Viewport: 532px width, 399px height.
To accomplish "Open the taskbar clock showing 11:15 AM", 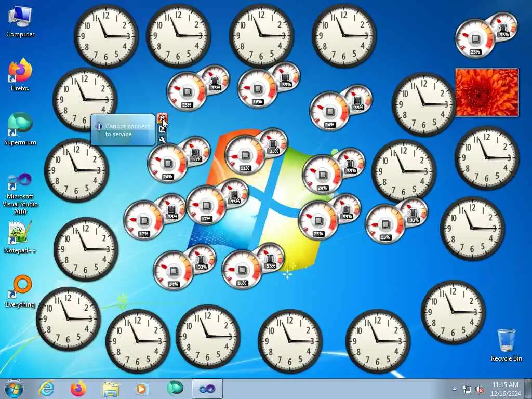I will [505, 389].
